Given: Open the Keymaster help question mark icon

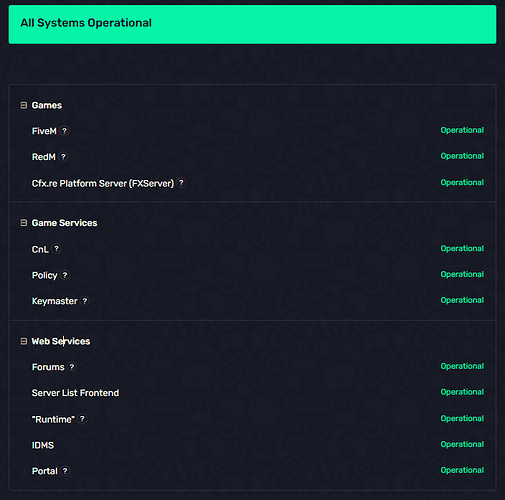Looking at the screenshot, I should point(85,301).
